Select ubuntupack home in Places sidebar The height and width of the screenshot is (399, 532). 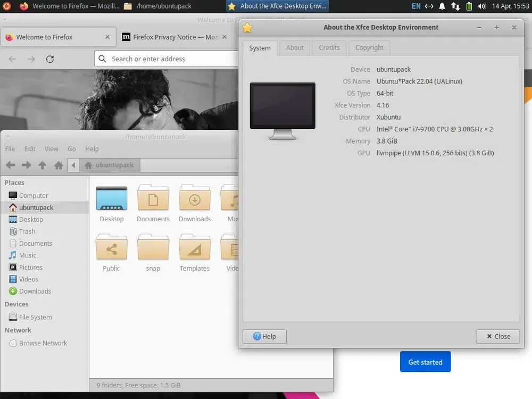[x=44, y=207]
